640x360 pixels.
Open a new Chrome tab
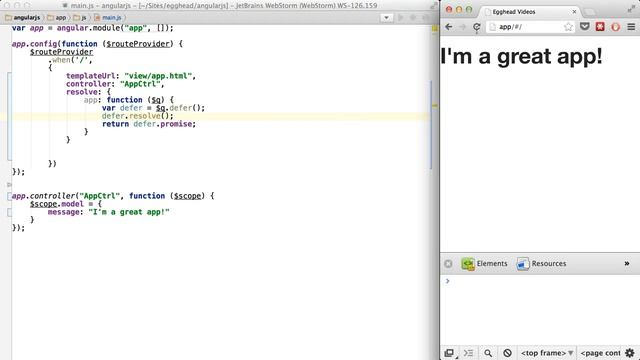click(x=590, y=12)
